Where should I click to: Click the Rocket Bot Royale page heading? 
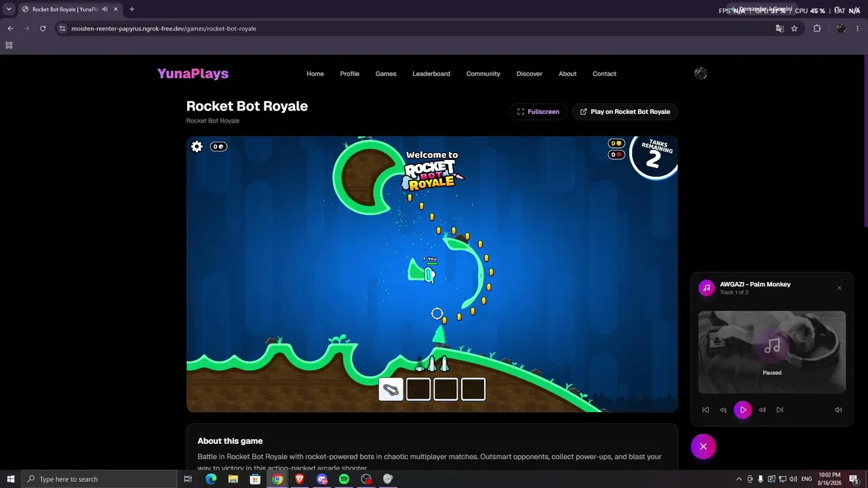tap(247, 106)
